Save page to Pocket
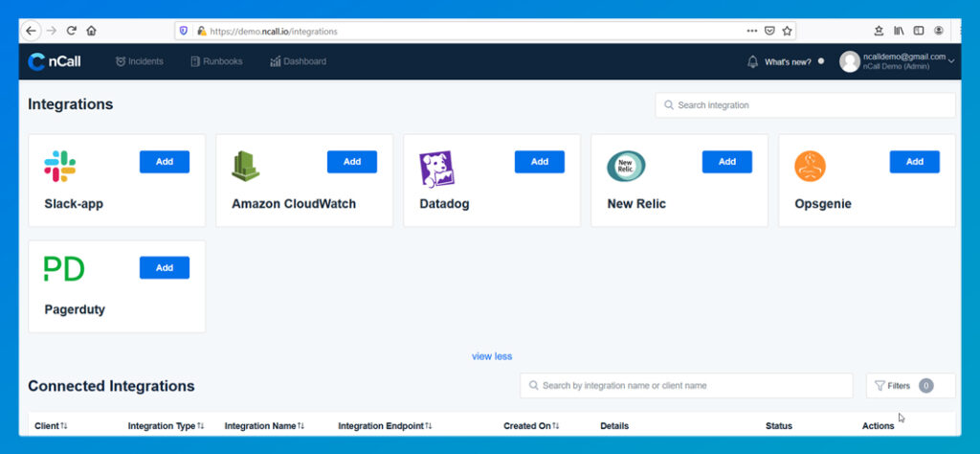This screenshot has width=980, height=454. pos(770,31)
